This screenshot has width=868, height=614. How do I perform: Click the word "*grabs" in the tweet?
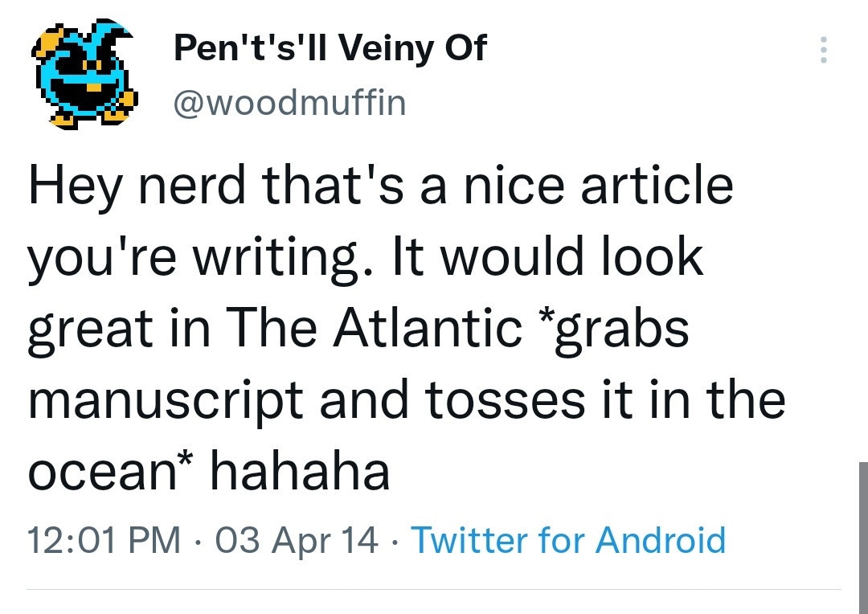[622, 329]
